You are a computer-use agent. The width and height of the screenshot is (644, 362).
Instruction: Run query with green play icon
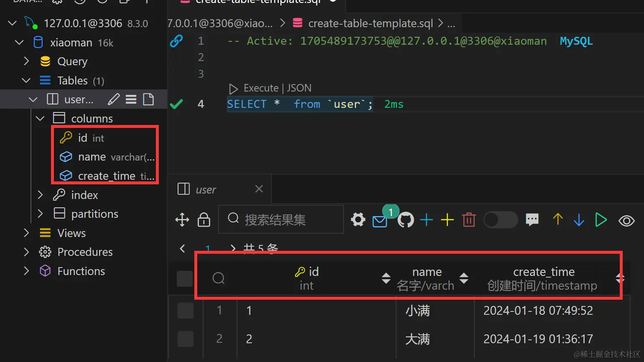pyautogui.click(x=601, y=219)
